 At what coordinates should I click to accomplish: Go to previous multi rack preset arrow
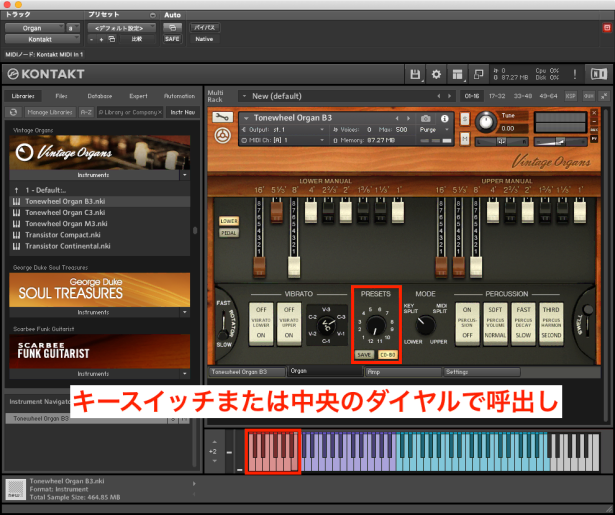click(x=439, y=96)
